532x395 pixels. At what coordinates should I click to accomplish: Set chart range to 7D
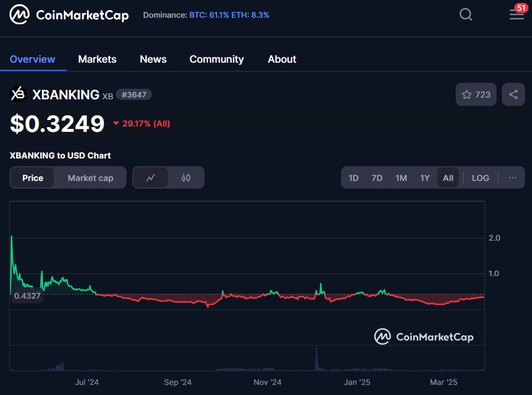(x=377, y=178)
